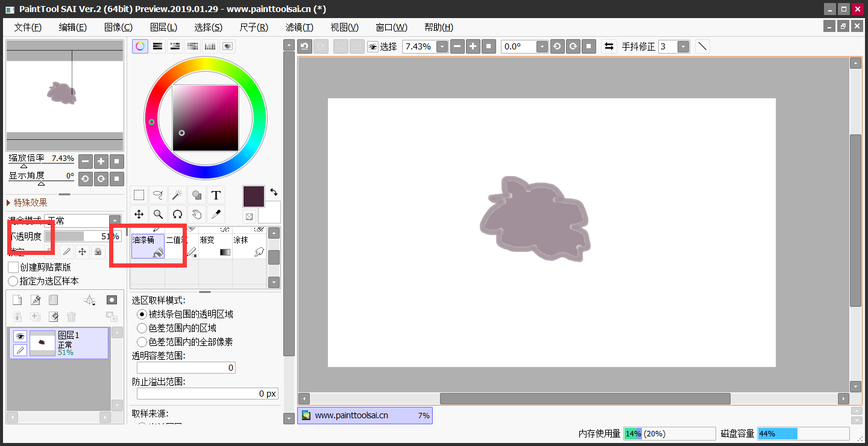Select 被线条包围的透明区域 radio option
Viewport: 868px width, 446px height.
click(x=142, y=314)
